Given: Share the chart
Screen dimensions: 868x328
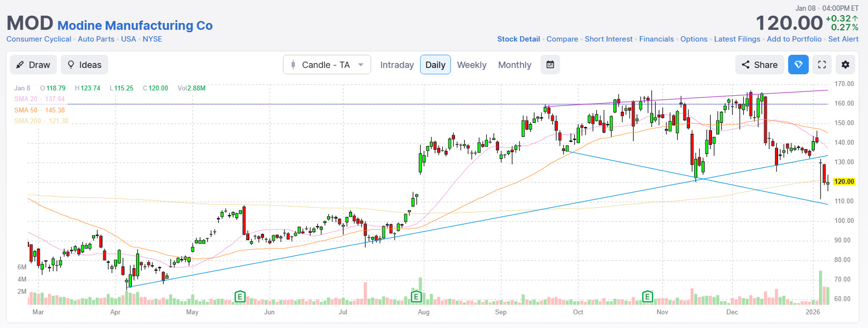Looking at the screenshot, I should pyautogui.click(x=759, y=65).
